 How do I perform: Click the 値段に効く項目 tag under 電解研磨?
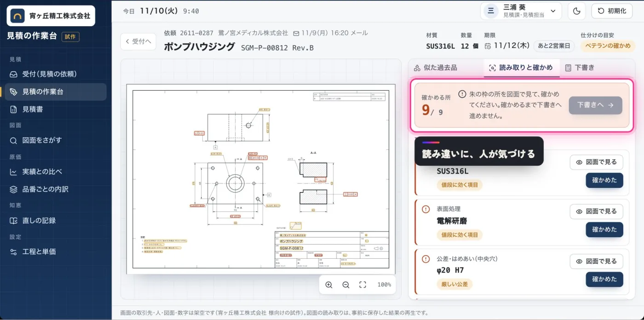click(x=460, y=235)
